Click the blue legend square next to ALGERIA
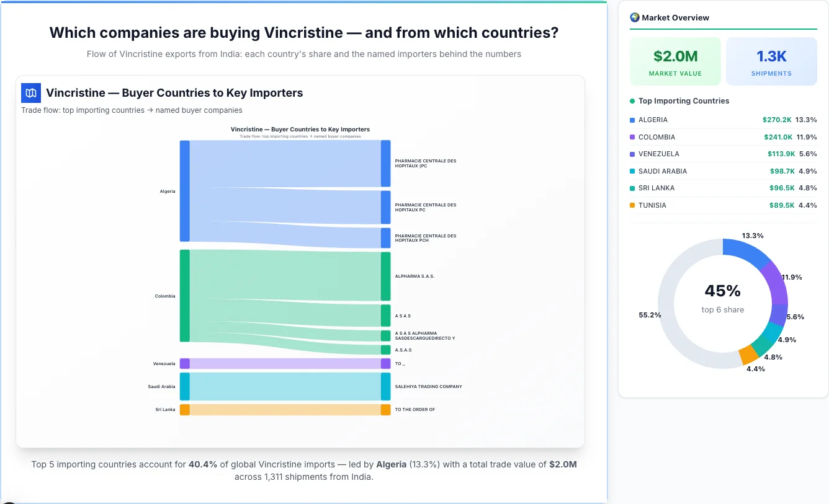This screenshot has height=504, width=829. pos(632,120)
